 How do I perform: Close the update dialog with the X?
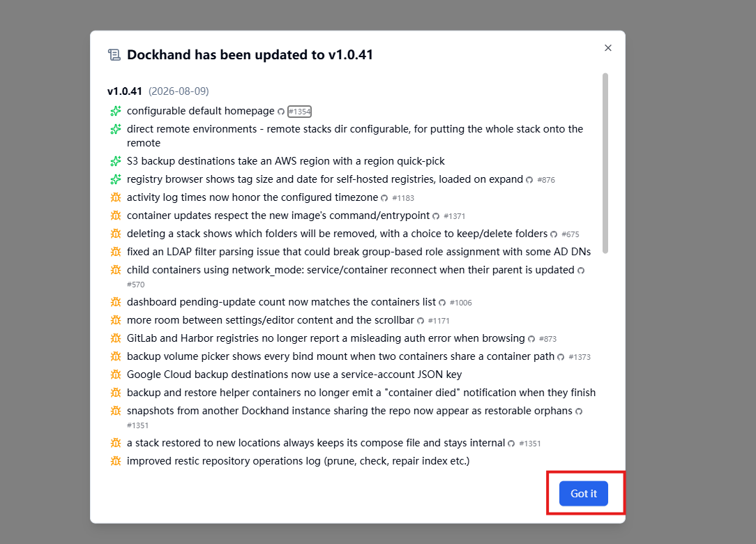[x=608, y=47]
